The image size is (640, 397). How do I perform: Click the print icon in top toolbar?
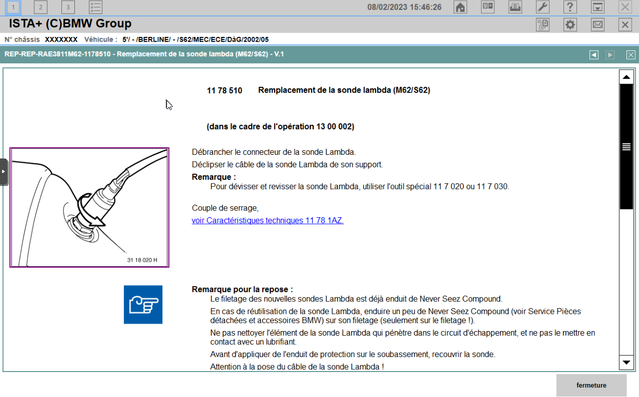pyautogui.click(x=515, y=7)
